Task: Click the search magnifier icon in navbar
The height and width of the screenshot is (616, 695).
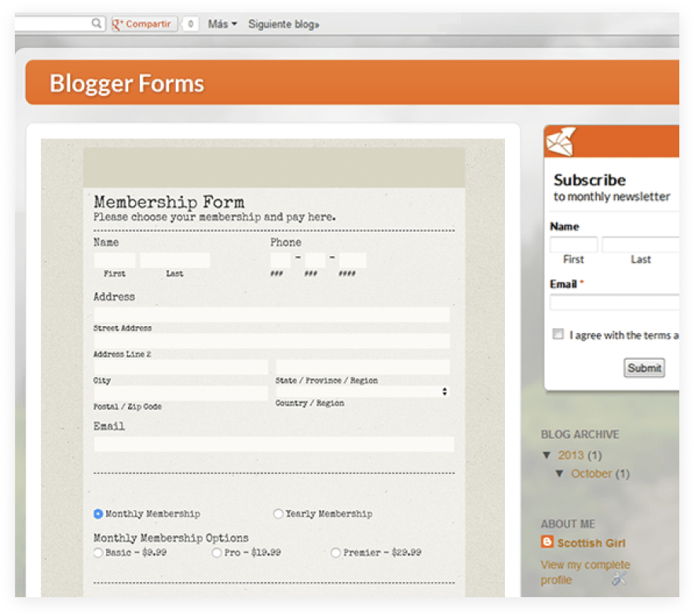Action: pos(96,23)
